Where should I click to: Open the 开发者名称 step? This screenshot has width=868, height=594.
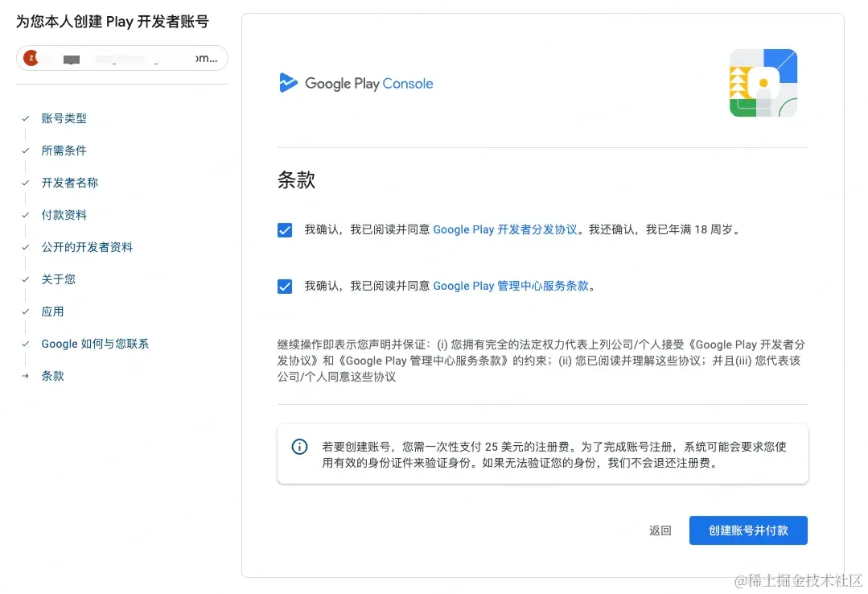click(x=70, y=182)
